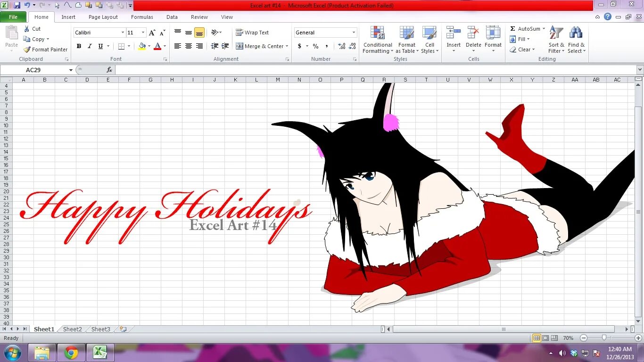The width and height of the screenshot is (644, 362).
Task: Click the Orientation text-angle icon
Action: [x=215, y=33]
